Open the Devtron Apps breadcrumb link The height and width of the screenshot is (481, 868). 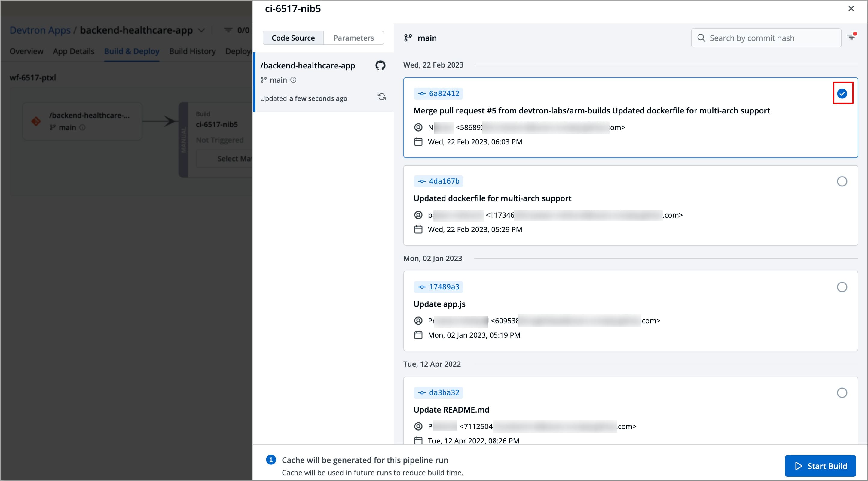point(40,30)
